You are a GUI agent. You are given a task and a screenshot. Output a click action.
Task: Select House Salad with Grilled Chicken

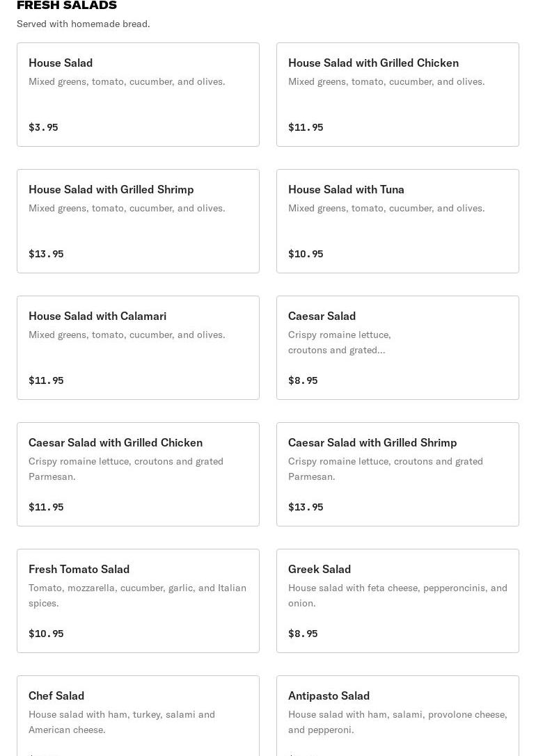(x=397, y=95)
